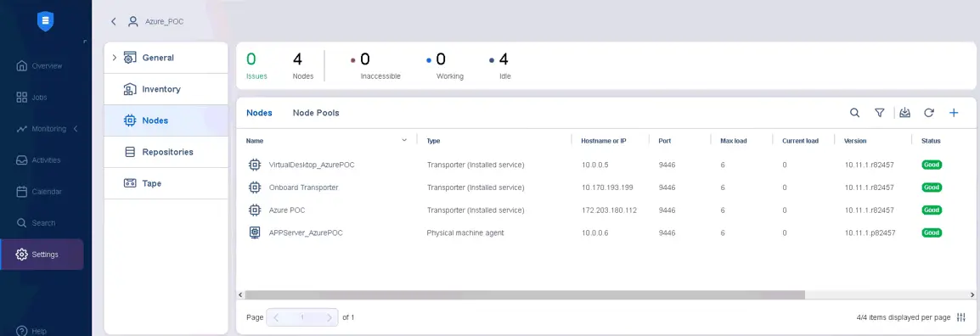Open Overview from the sidebar

click(x=39, y=65)
